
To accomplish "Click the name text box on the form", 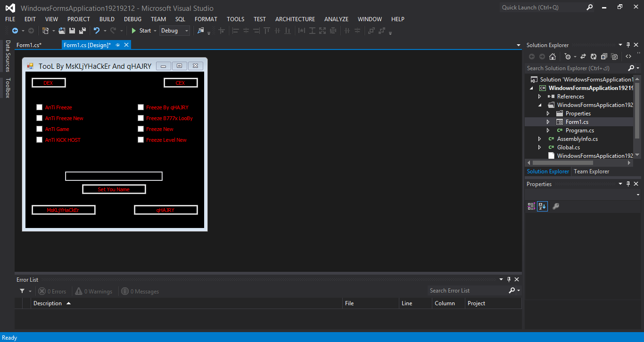I will pyautogui.click(x=114, y=176).
